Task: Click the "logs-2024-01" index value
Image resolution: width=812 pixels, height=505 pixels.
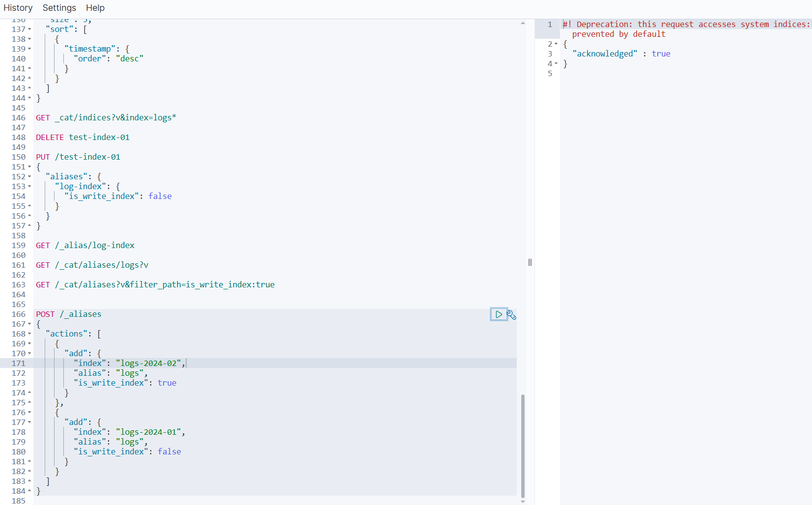Action: 149,432
